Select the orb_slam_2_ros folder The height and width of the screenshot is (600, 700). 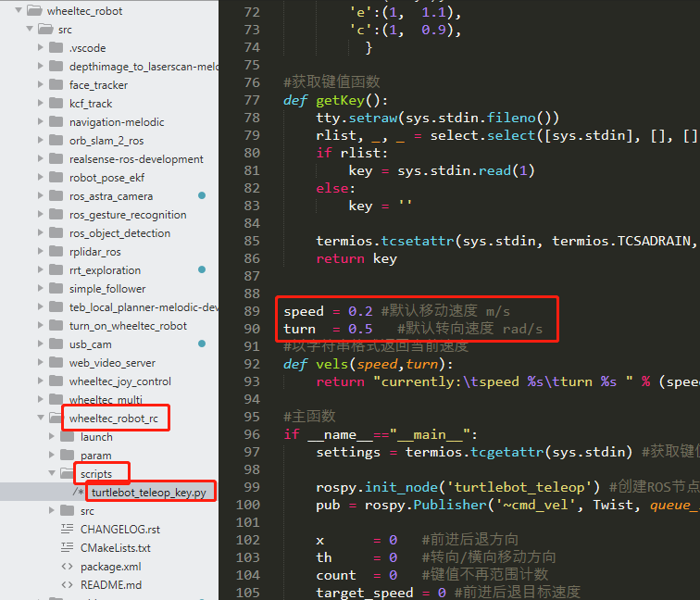click(x=106, y=141)
